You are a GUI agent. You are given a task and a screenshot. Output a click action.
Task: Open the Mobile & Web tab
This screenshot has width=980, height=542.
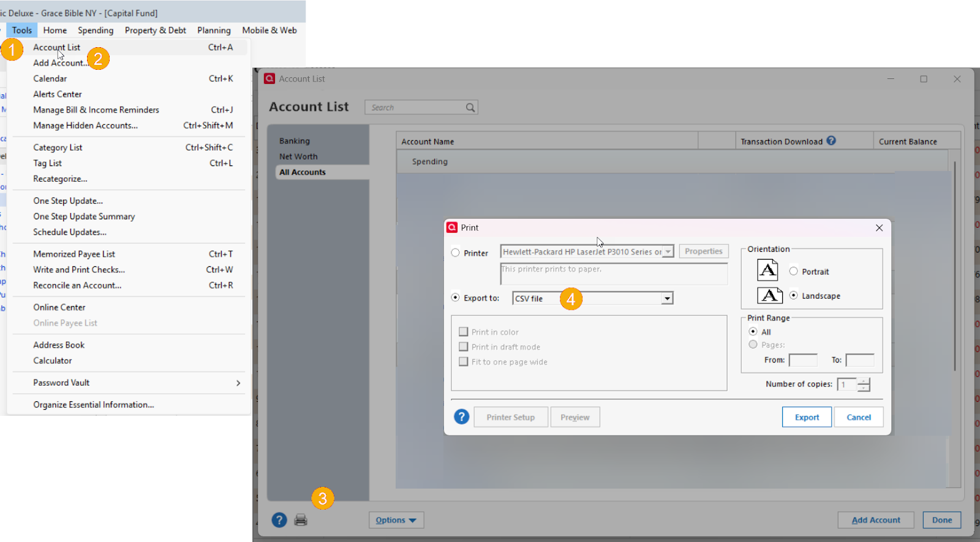click(x=269, y=30)
